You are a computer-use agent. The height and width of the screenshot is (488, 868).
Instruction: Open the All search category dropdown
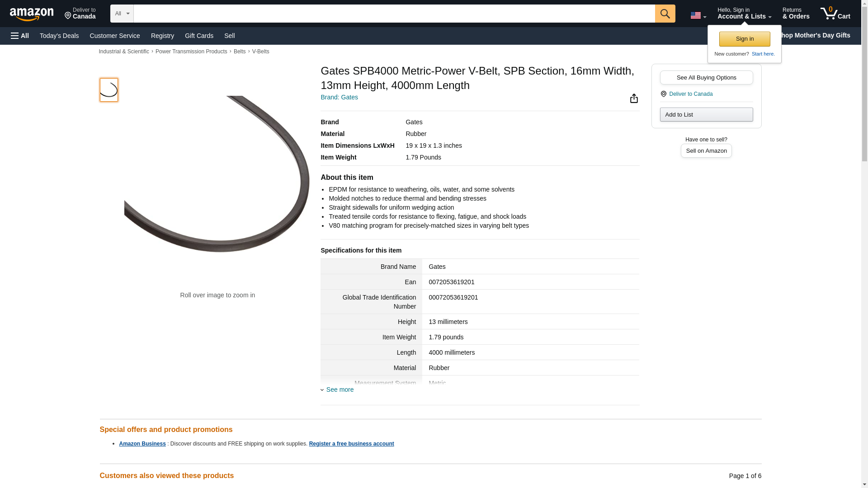point(122,14)
